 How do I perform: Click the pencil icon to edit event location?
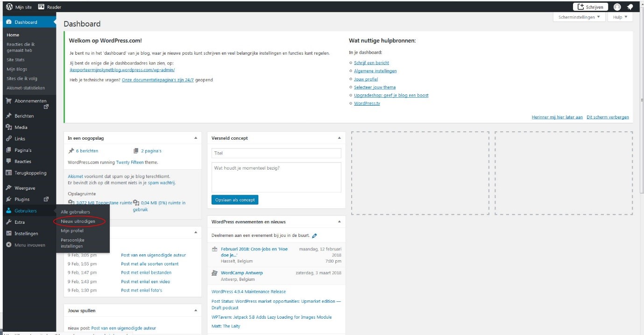click(x=314, y=236)
